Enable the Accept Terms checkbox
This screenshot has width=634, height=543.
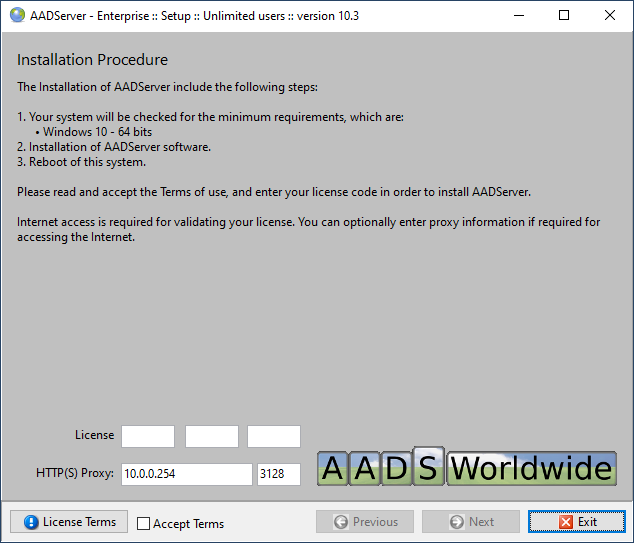(x=144, y=523)
